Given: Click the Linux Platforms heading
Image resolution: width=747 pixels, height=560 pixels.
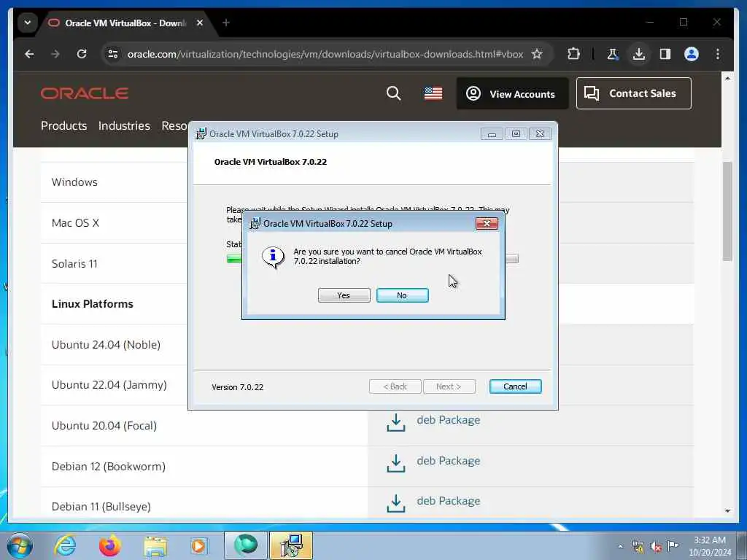Looking at the screenshot, I should [x=93, y=304].
